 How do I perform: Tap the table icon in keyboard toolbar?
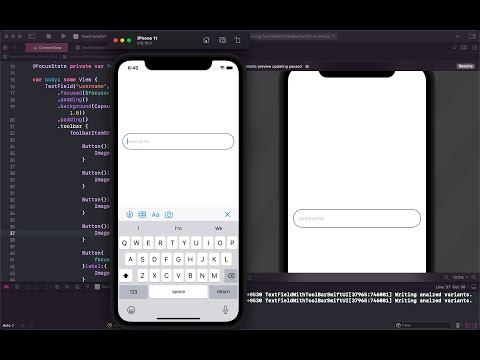(142, 215)
